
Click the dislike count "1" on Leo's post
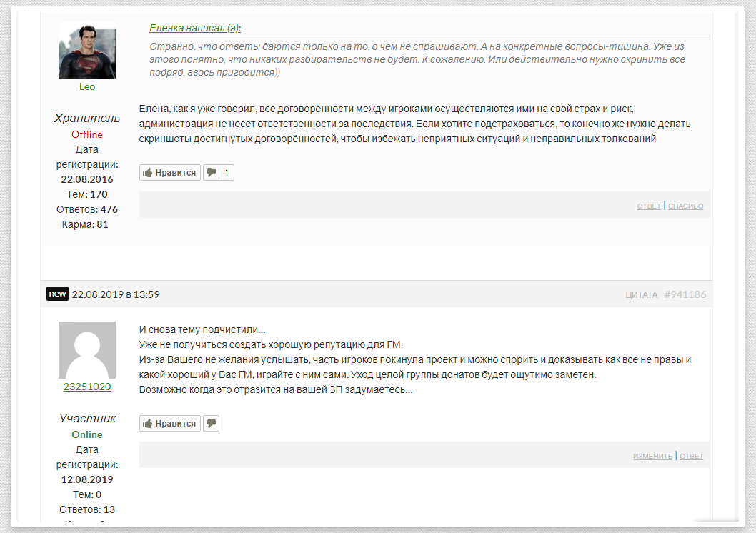[x=227, y=173]
